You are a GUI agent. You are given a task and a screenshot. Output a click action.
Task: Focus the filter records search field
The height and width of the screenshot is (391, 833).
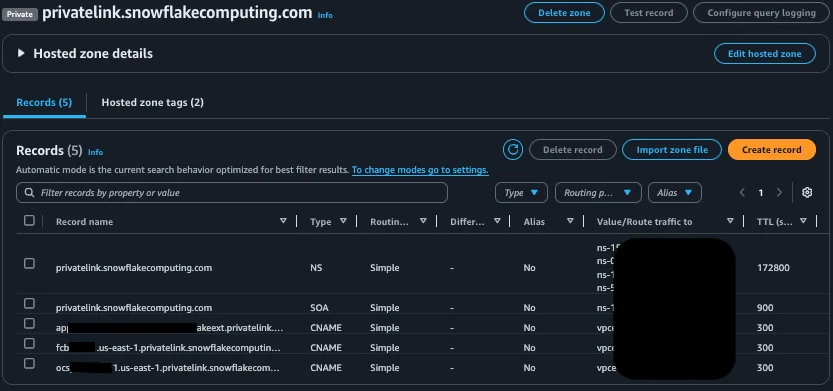point(232,193)
